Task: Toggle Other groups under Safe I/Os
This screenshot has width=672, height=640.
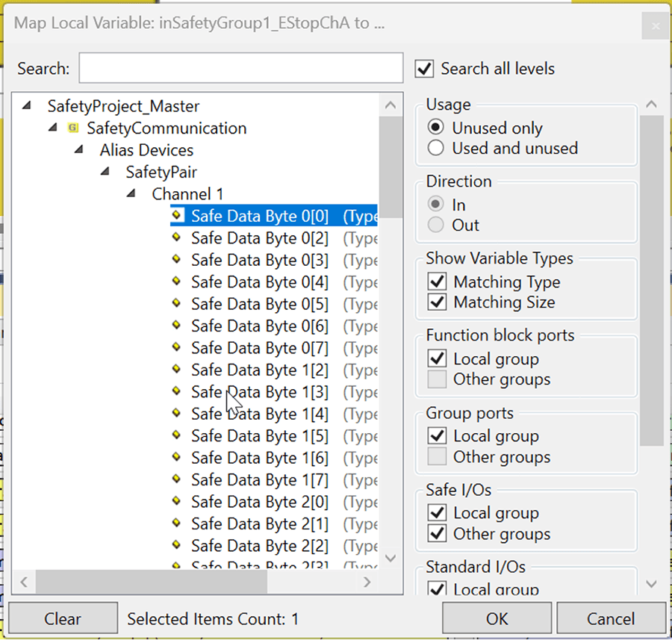Action: (437, 534)
